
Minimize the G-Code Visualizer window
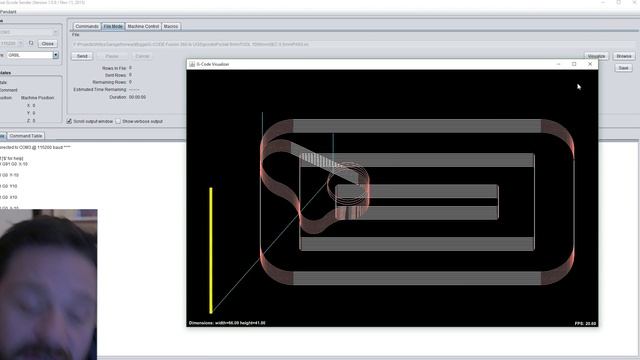558,64
